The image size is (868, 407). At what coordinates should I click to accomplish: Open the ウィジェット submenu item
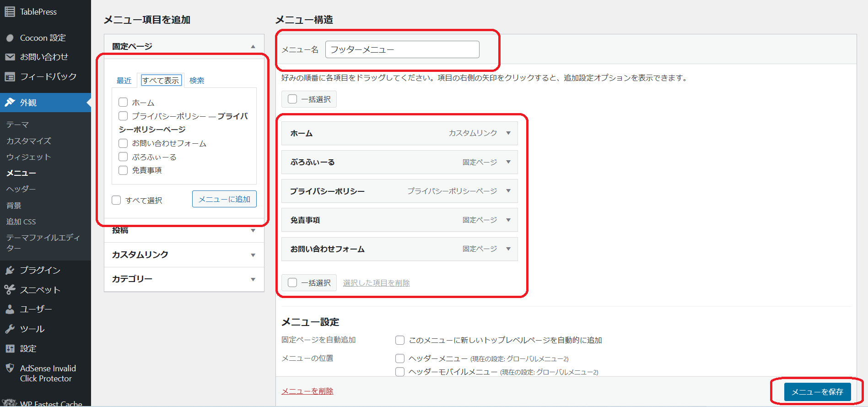pos(28,157)
